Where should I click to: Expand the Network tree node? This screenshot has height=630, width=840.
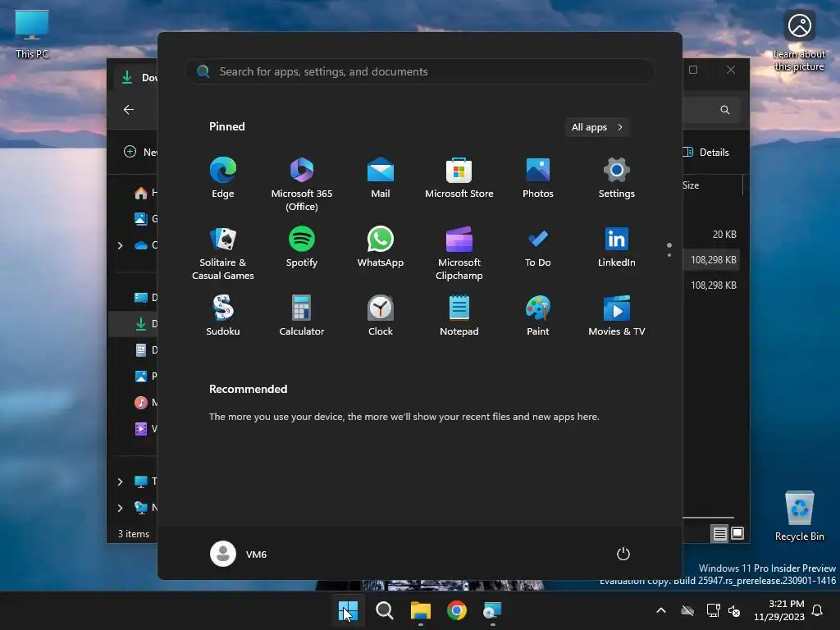coord(120,508)
